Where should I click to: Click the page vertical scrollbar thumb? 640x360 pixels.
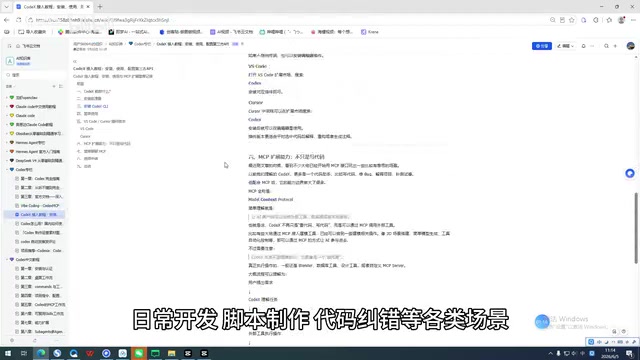[636, 228]
